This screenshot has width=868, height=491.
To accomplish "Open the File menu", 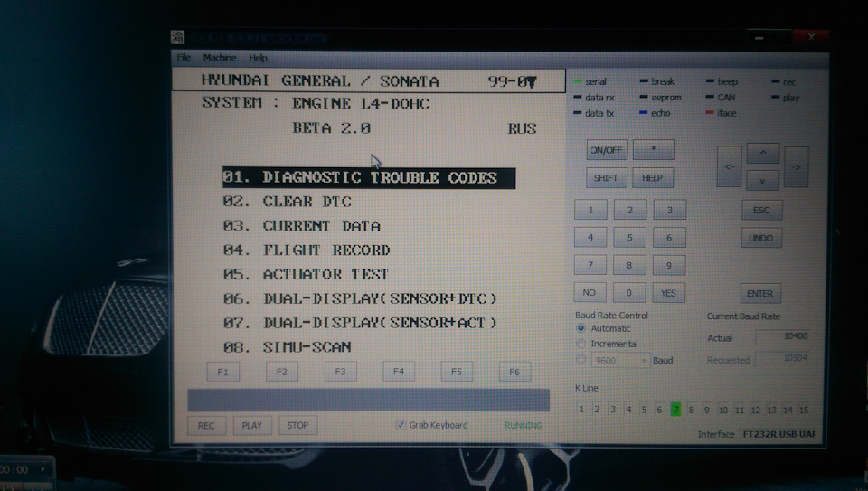I will 184,57.
